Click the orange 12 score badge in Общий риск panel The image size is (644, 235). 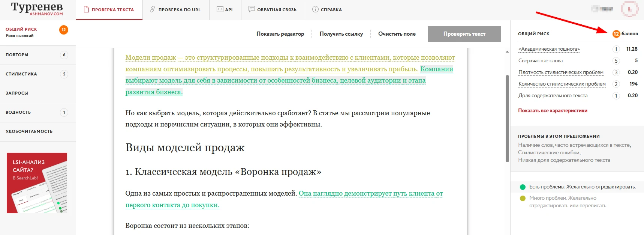[x=616, y=34]
